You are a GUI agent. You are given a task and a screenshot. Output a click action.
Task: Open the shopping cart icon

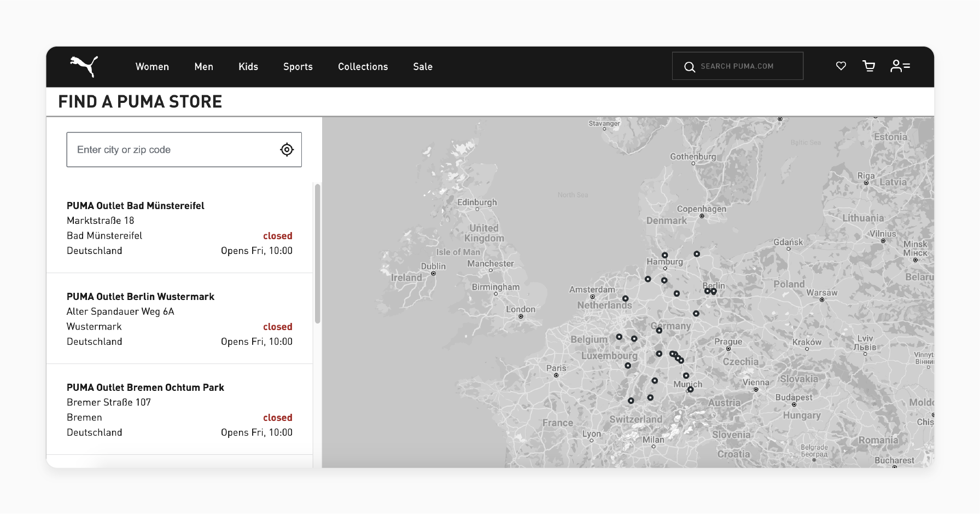[x=869, y=66]
